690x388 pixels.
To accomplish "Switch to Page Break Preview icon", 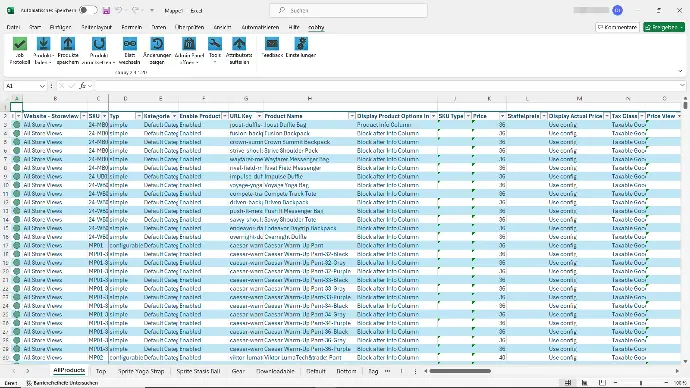I will coord(602,383).
